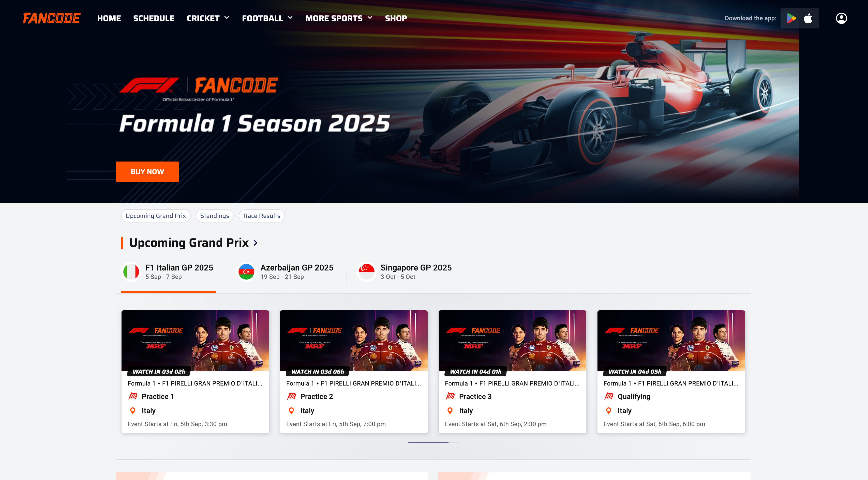Select the Singapore GP 2025 tab
The width and height of the screenshot is (868, 480).
404,272
